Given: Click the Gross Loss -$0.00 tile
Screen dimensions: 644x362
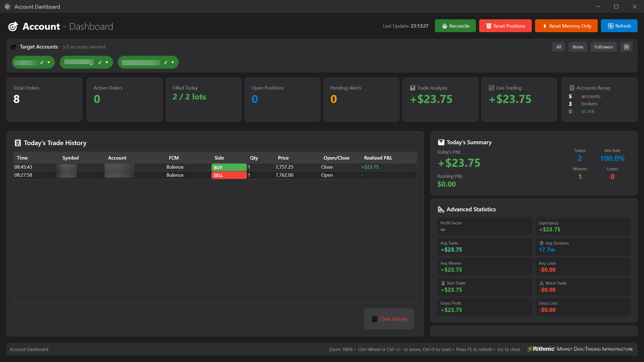Looking at the screenshot, I should [x=583, y=306].
